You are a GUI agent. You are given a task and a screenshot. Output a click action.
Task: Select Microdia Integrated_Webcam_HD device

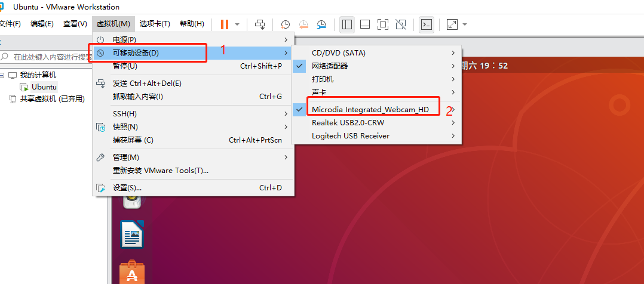pos(376,110)
